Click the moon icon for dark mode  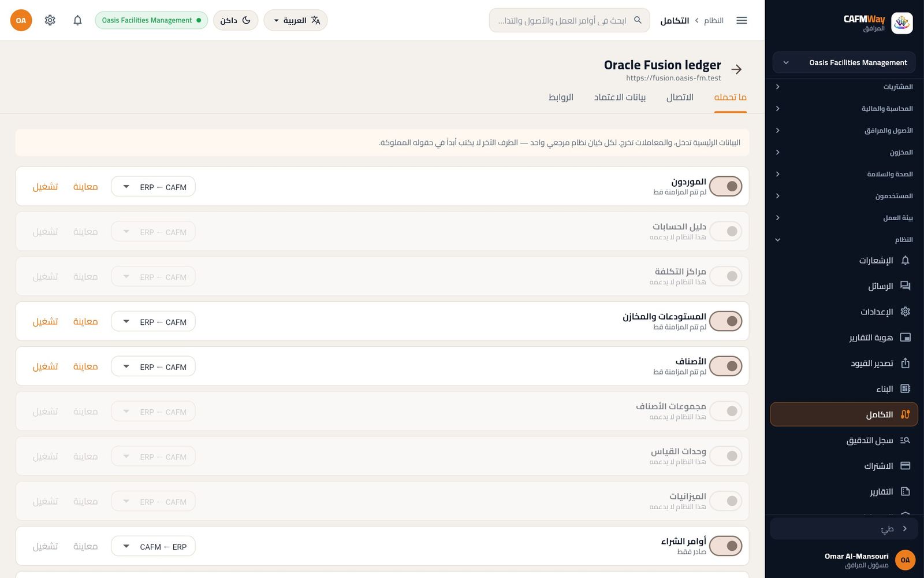point(246,20)
